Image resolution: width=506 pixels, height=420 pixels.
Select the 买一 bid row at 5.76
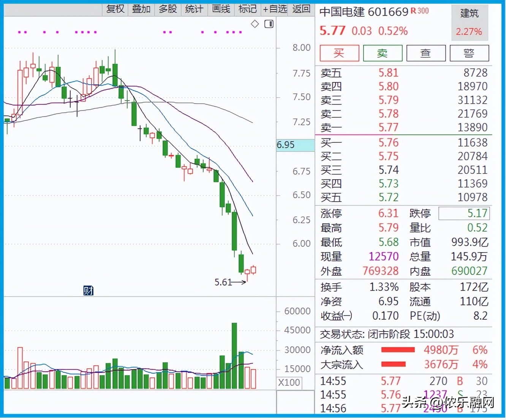click(x=404, y=142)
